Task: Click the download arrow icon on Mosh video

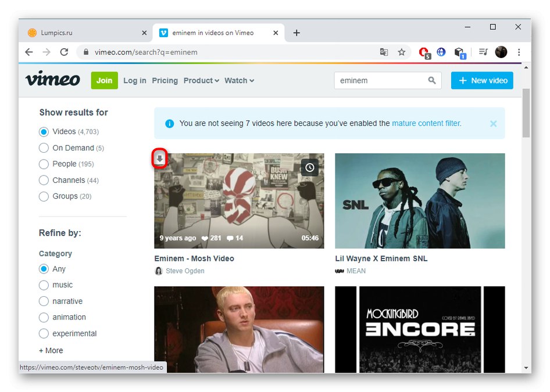Action: (160, 159)
